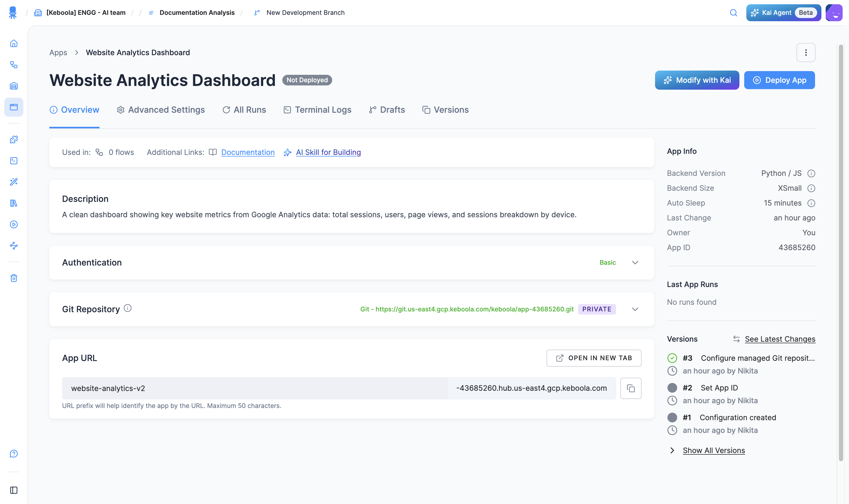
Task: Open the Storage sidebar icon
Action: 14,86
